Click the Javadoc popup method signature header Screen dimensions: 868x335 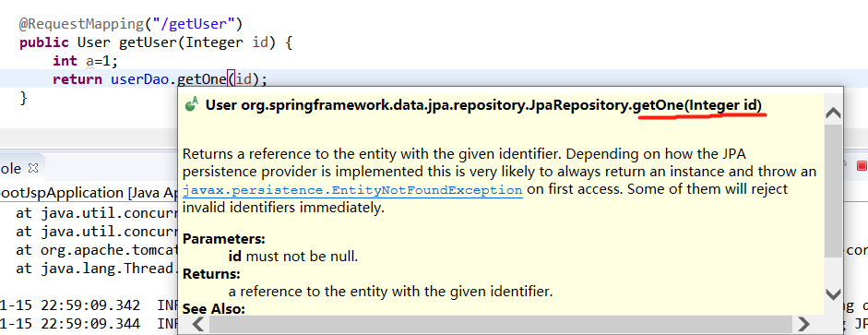[x=483, y=104]
